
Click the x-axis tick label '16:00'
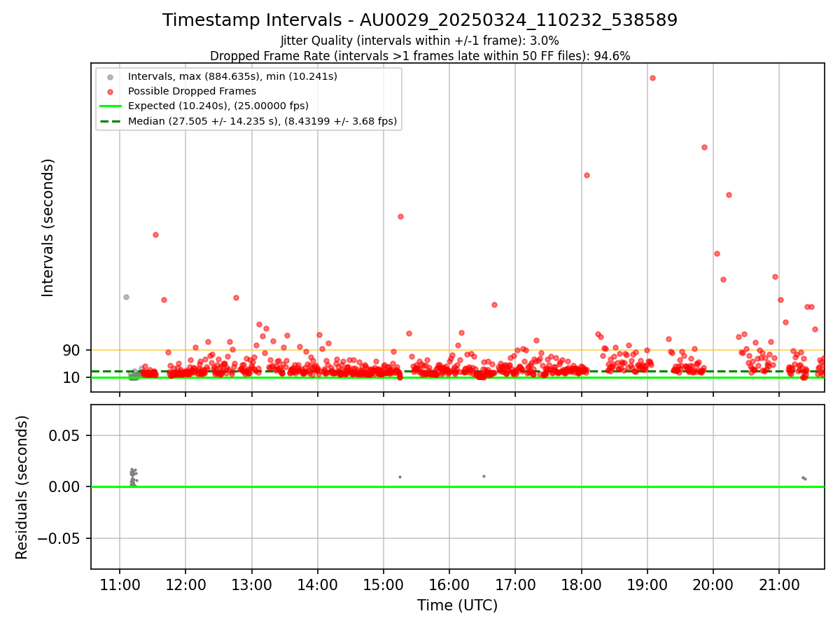click(449, 584)
